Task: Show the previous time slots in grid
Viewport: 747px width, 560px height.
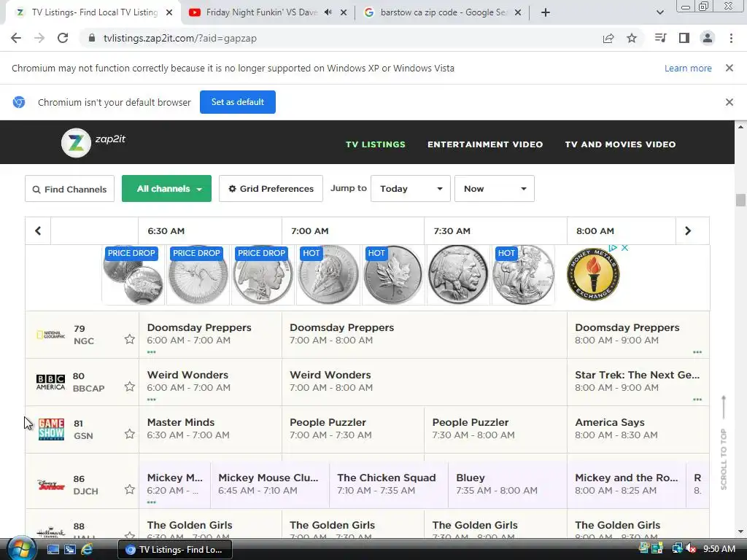Action: point(38,231)
